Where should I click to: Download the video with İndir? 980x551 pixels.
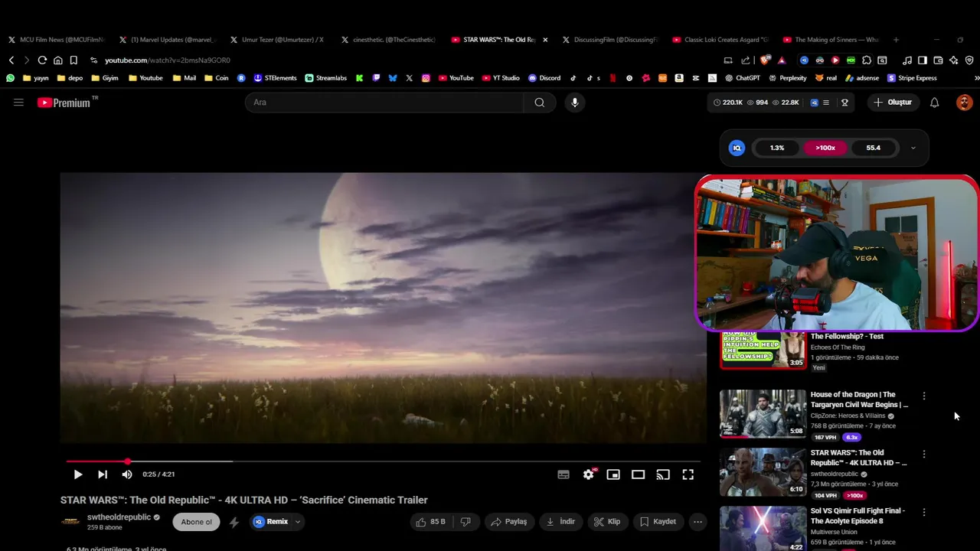coord(560,522)
